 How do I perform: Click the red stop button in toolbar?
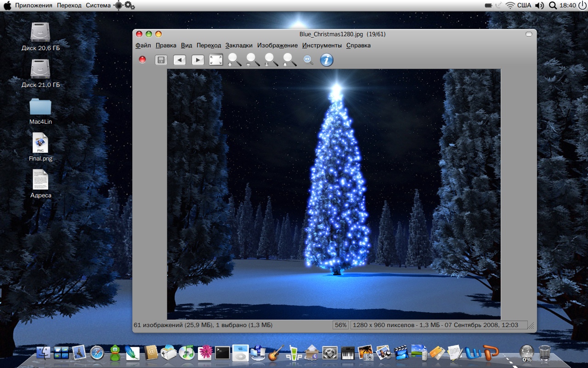point(142,59)
